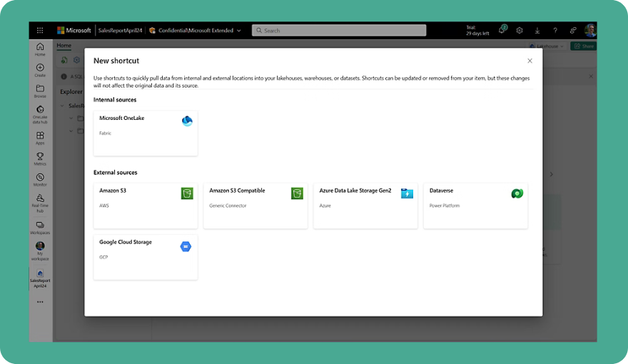The width and height of the screenshot is (628, 364).
Task: Select the Dataverse source card
Action: coord(475,206)
